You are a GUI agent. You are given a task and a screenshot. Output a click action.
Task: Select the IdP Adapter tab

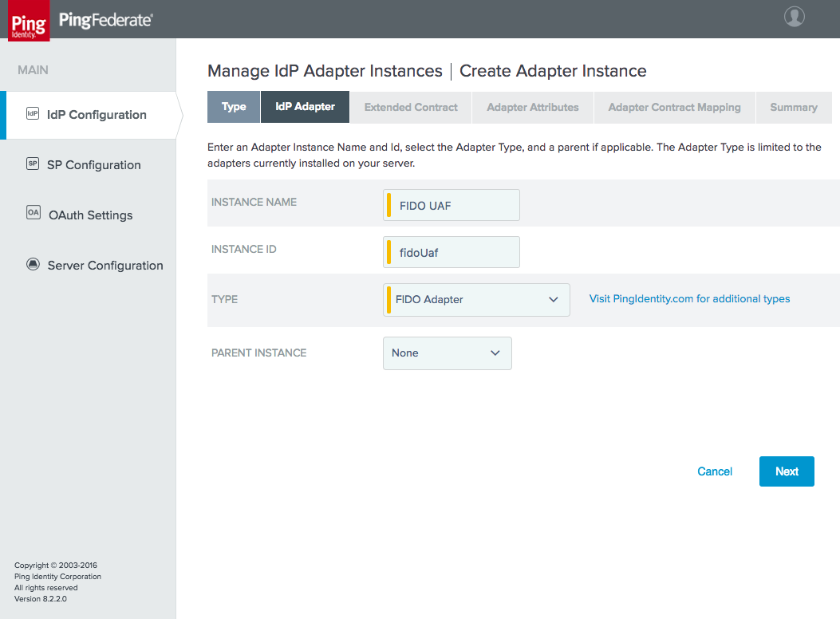[305, 107]
